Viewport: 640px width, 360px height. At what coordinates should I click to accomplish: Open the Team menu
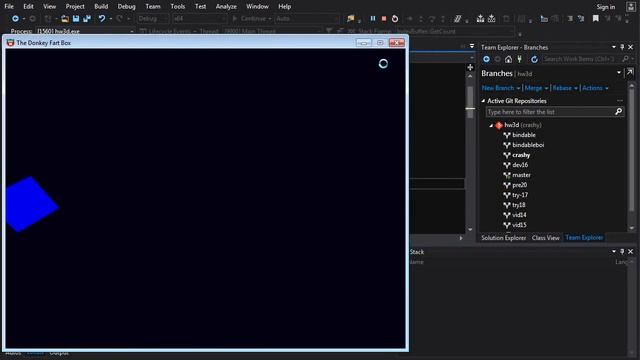[x=153, y=7]
